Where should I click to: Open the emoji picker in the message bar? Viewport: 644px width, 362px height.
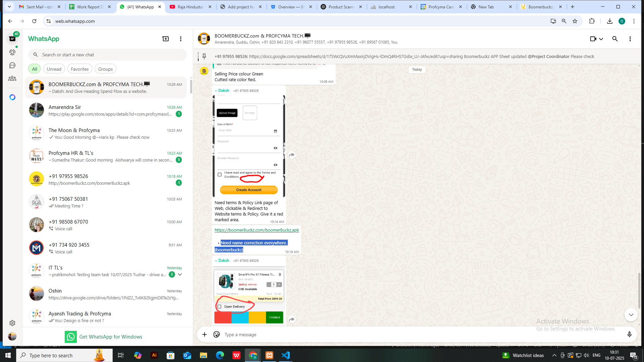click(x=217, y=335)
